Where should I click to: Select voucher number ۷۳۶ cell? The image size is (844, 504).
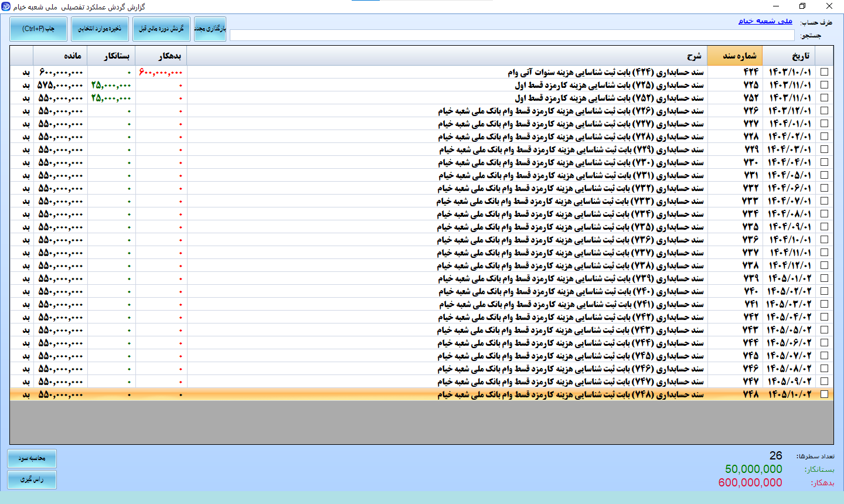click(x=735, y=240)
